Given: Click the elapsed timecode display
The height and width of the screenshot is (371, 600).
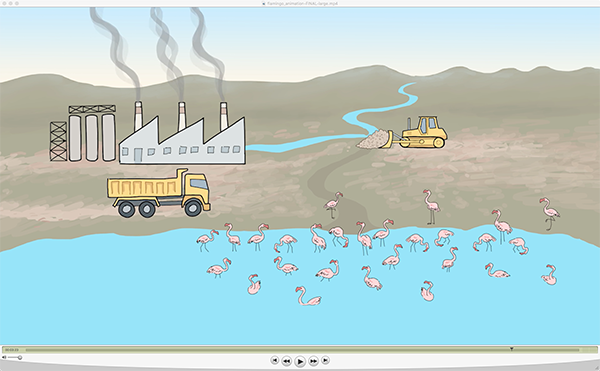Looking at the screenshot, I should 11,350.
